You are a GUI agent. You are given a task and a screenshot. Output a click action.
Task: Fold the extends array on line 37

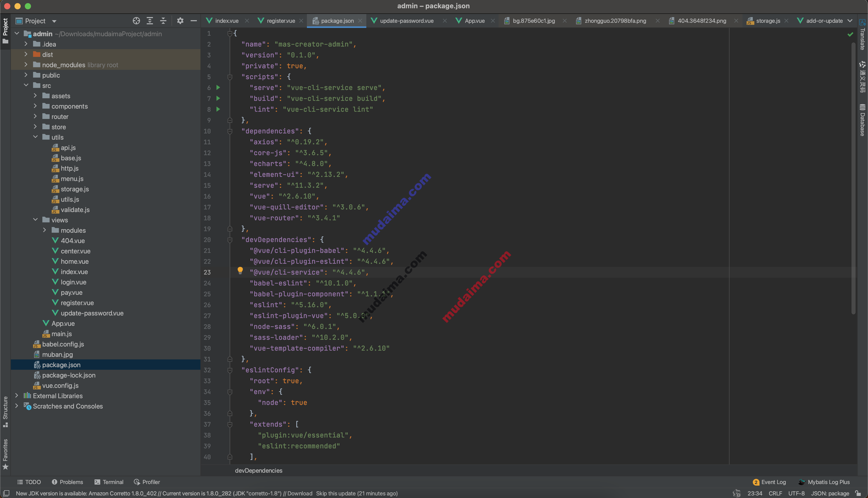230,425
